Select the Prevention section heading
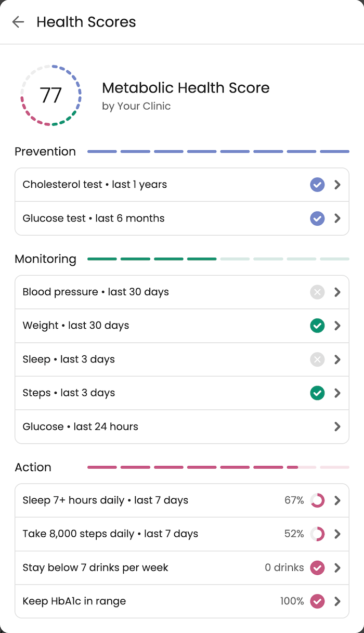The width and height of the screenshot is (364, 633). (x=45, y=151)
